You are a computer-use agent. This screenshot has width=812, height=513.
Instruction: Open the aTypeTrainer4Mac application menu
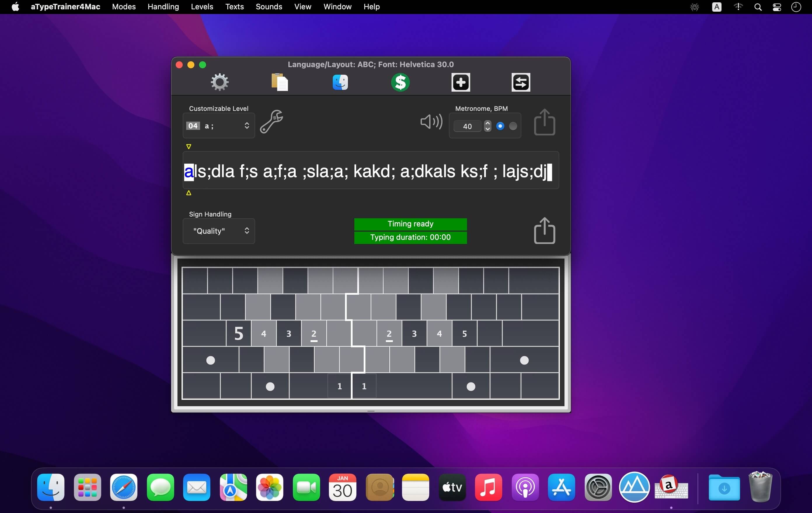tap(65, 7)
